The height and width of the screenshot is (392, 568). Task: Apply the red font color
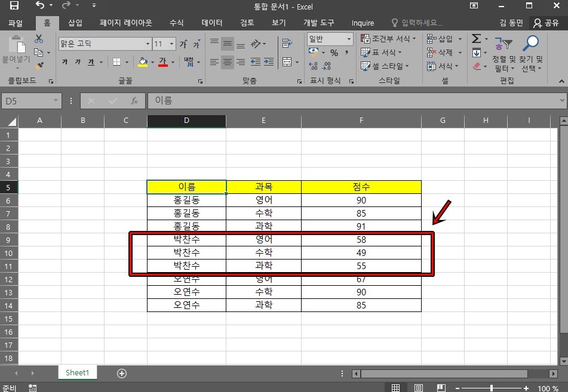tap(163, 62)
